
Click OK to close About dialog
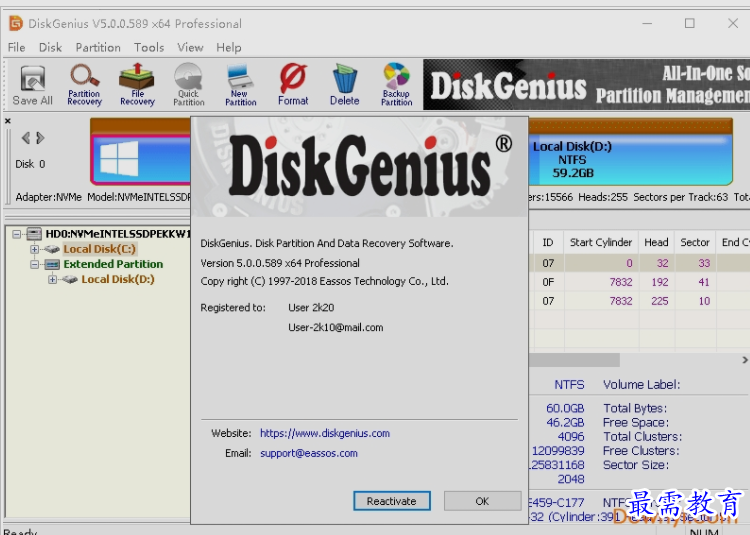[482, 501]
